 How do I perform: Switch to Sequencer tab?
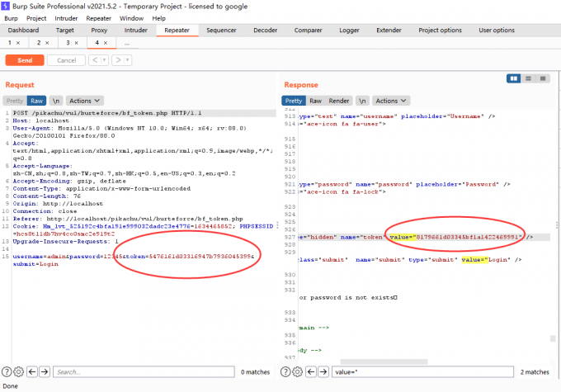click(x=221, y=31)
